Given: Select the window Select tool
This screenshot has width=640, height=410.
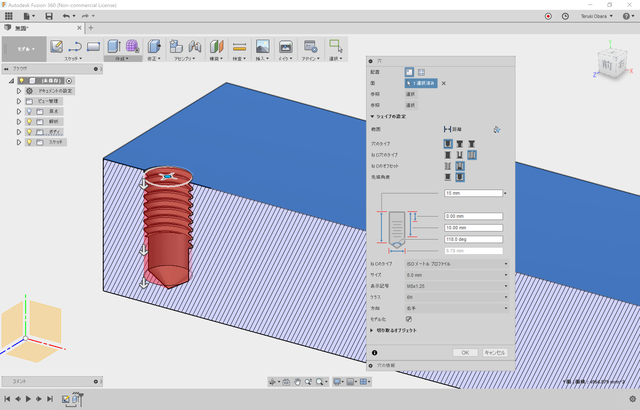Looking at the screenshot, I should click(x=336, y=46).
